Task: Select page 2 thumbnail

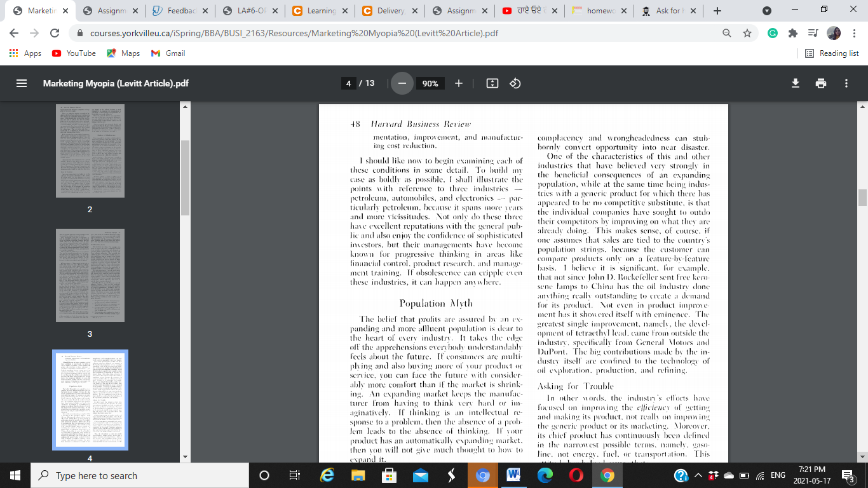Action: 90,151
